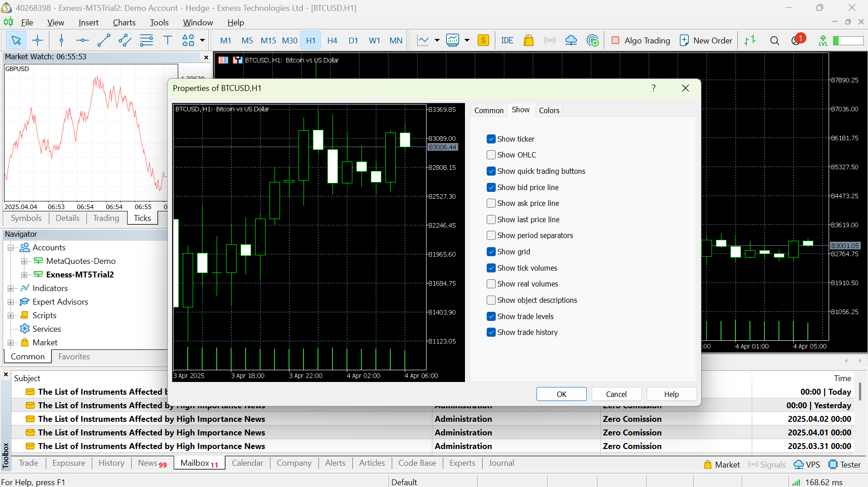Image resolution: width=868 pixels, height=487 pixels.
Task: Open the Charts menu
Action: coord(124,23)
